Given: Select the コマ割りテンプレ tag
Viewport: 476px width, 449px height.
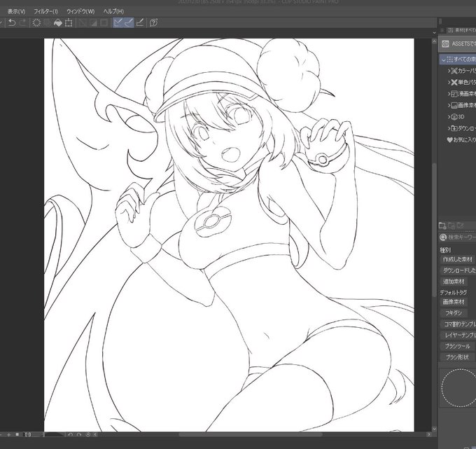Looking at the screenshot, I should click(x=458, y=324).
